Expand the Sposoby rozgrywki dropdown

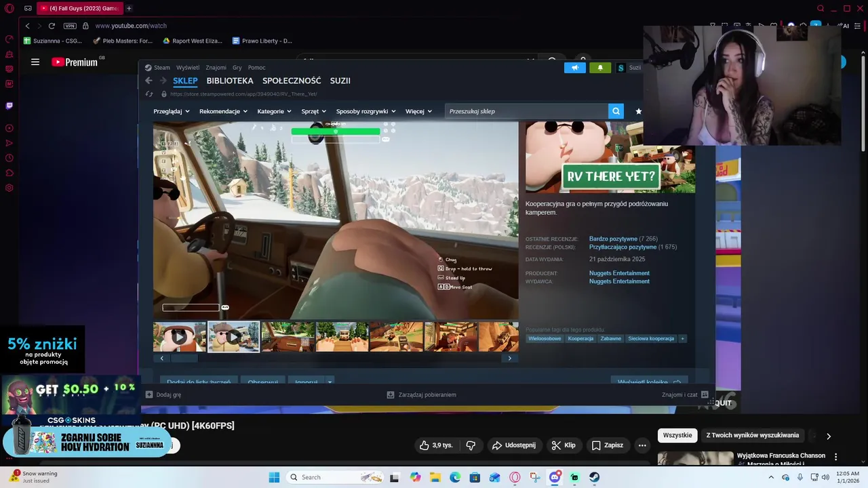tap(366, 111)
